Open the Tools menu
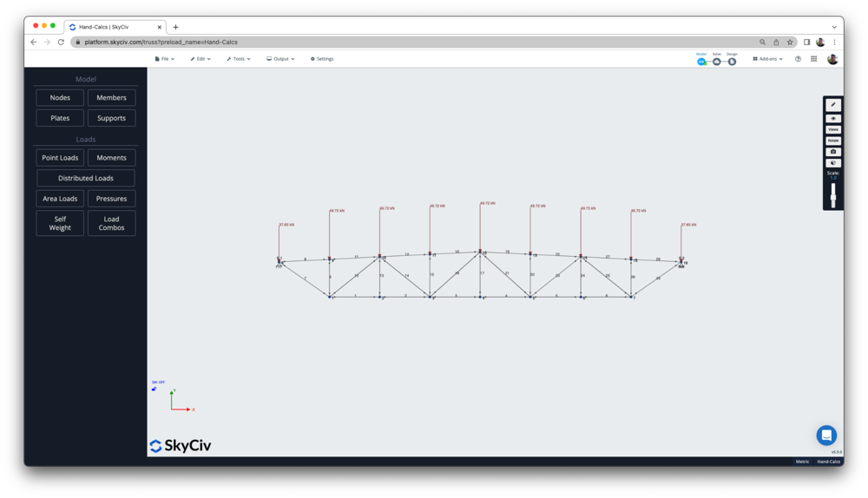 coord(238,59)
